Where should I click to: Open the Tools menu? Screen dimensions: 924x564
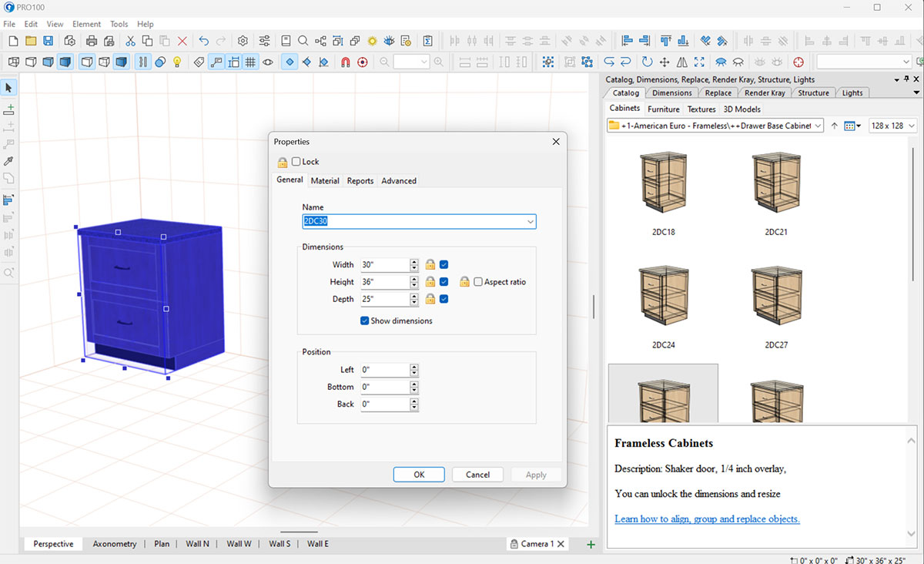(x=119, y=24)
